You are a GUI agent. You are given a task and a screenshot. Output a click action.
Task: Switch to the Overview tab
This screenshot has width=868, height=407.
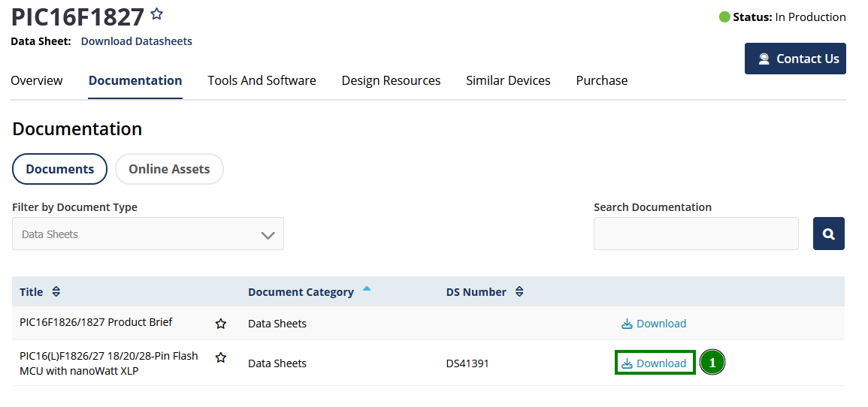(37, 81)
